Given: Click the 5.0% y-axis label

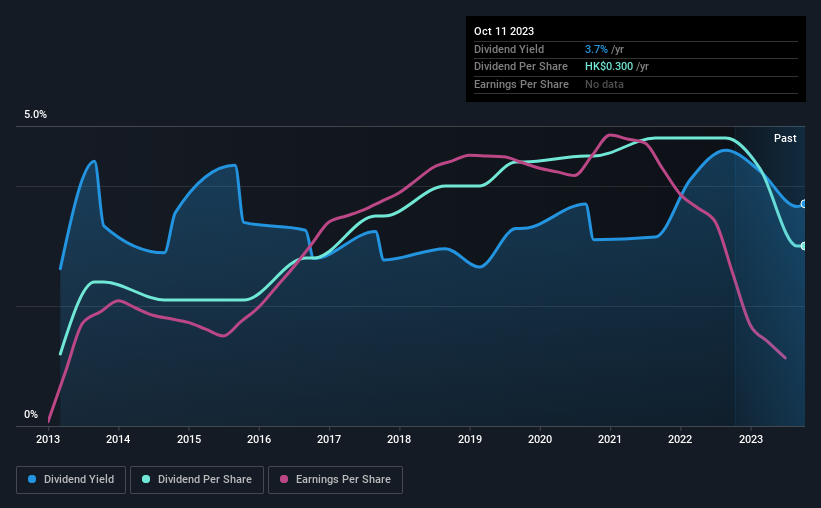Looking at the screenshot, I should tap(36, 115).
